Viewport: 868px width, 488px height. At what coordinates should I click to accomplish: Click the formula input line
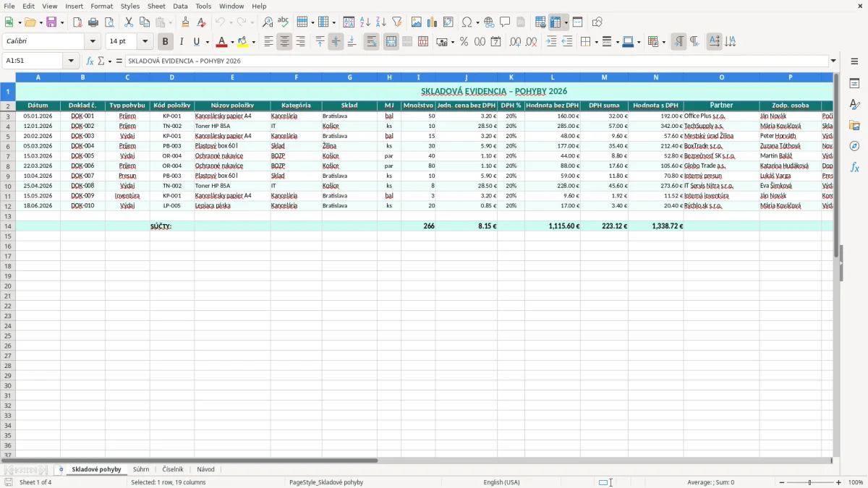point(477,61)
